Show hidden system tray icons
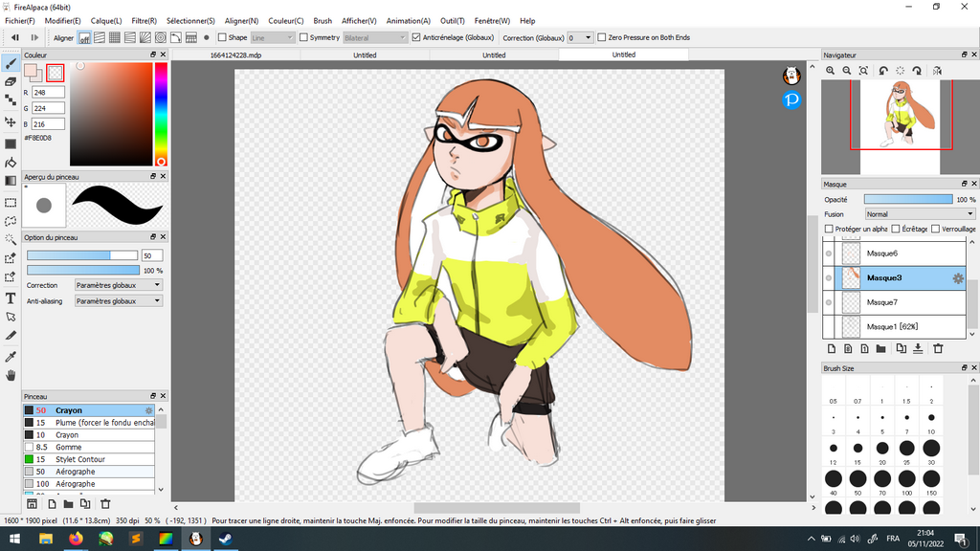The image size is (980, 551). 812,539
